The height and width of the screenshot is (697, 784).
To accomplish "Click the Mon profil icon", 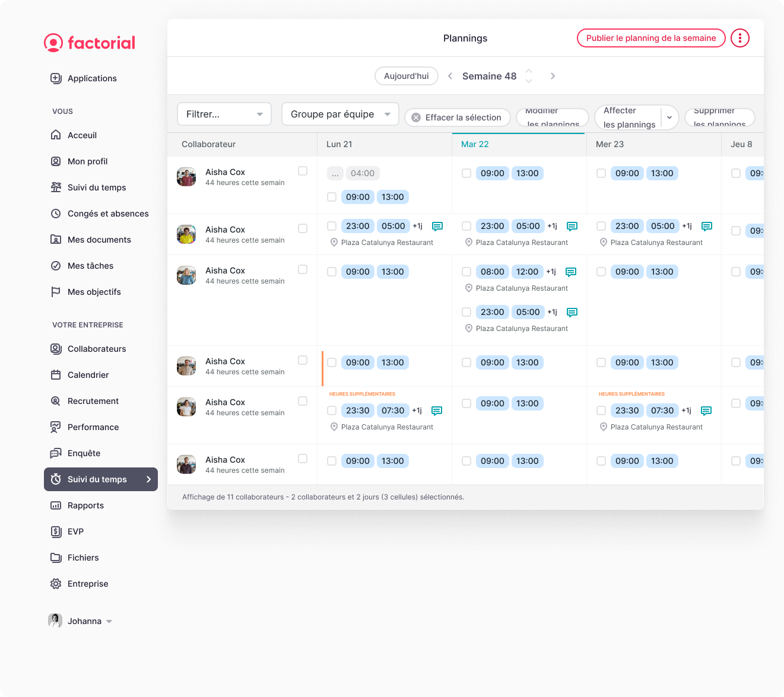I will 56,161.
